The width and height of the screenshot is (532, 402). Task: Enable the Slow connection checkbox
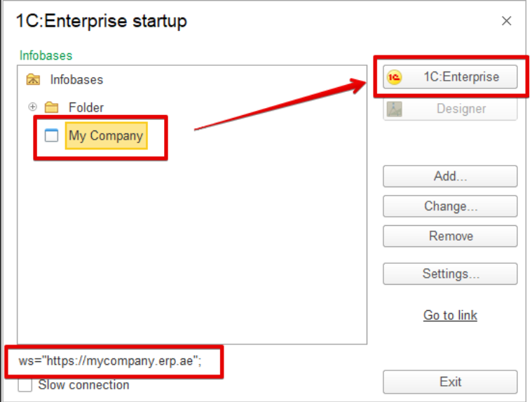[25, 385]
